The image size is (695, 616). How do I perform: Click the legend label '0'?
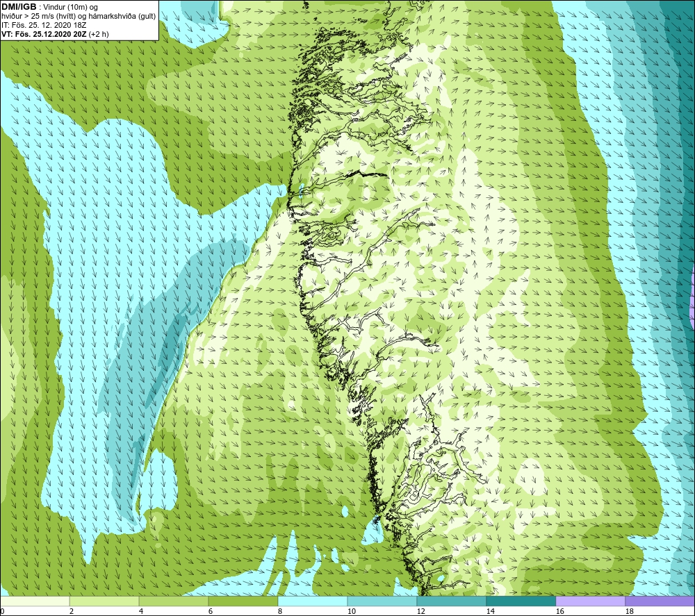pos(3,612)
